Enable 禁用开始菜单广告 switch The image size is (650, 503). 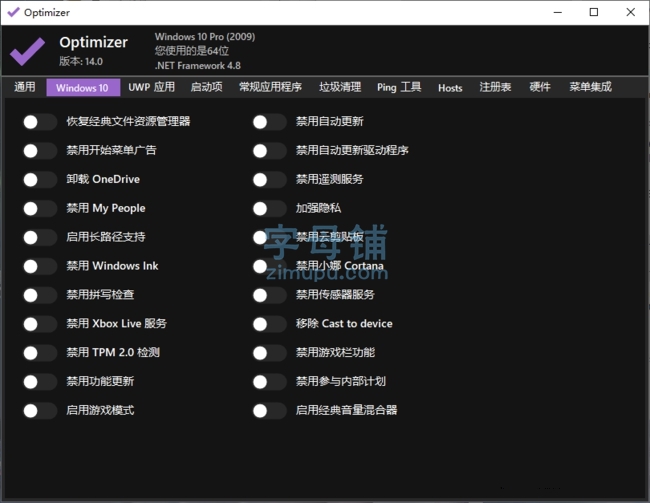(x=40, y=151)
